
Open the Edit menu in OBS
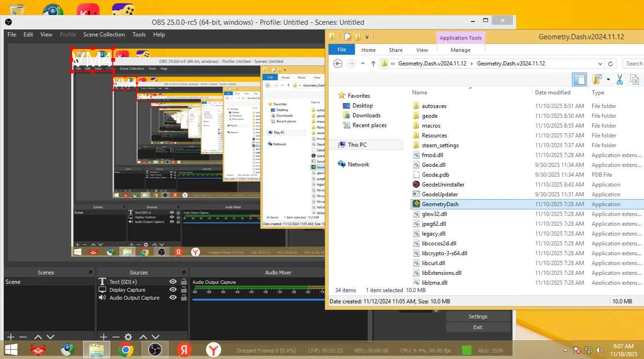(29, 35)
